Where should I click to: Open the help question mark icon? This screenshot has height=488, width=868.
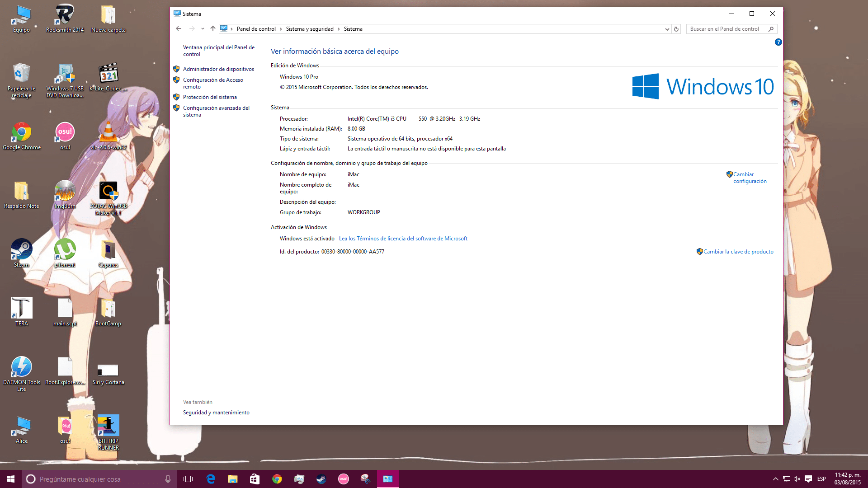tap(778, 42)
